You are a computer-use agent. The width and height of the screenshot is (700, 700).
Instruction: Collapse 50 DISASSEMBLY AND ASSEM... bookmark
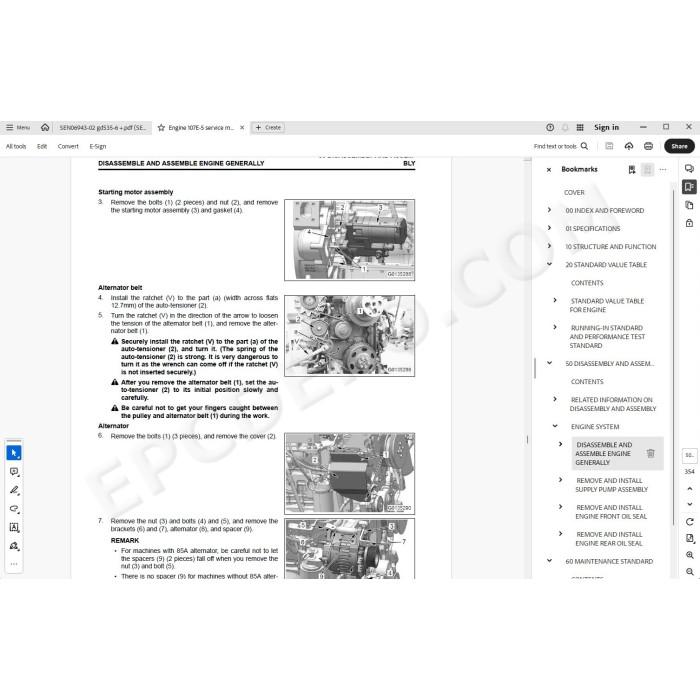550,363
